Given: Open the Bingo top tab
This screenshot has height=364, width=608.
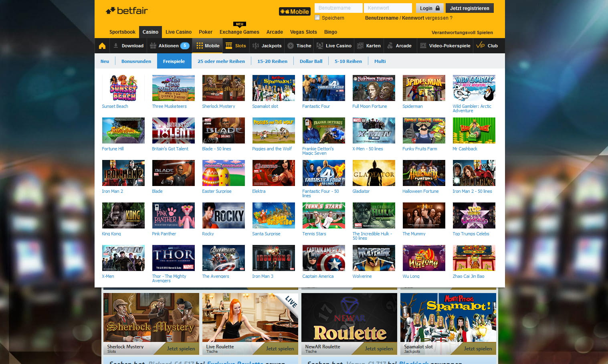Looking at the screenshot, I should (x=331, y=32).
